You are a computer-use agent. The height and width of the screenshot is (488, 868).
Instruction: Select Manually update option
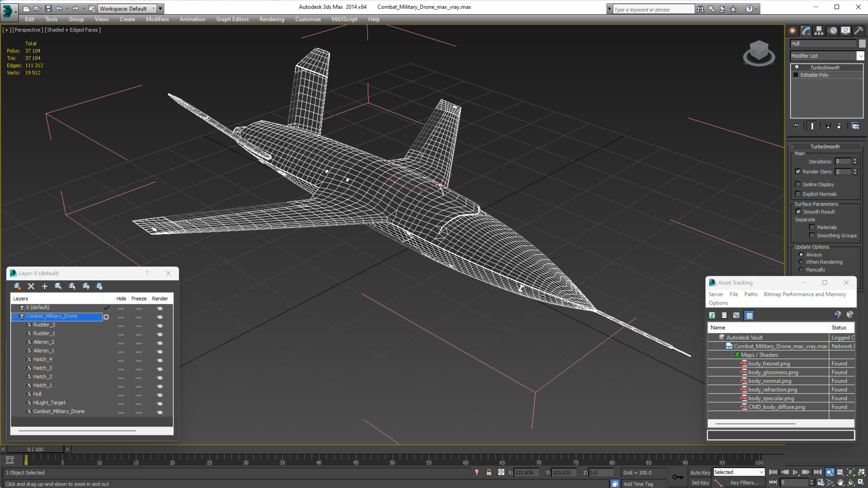[x=801, y=269]
